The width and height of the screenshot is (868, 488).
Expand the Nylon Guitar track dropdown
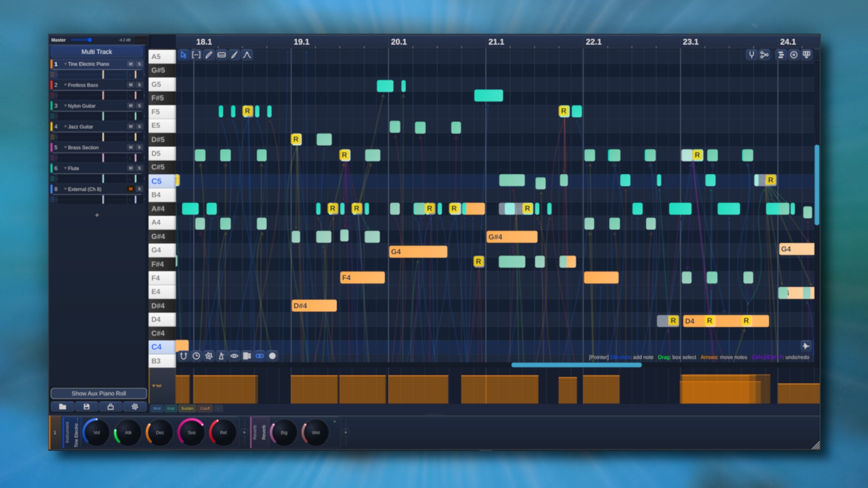pos(65,106)
